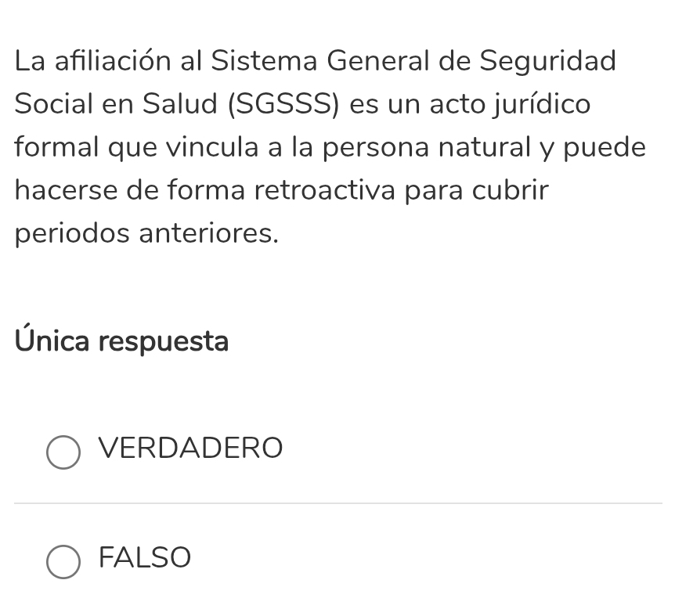Click the word 'Salud' in the question
The width and height of the screenshot is (675, 616).
pyautogui.click(x=180, y=103)
